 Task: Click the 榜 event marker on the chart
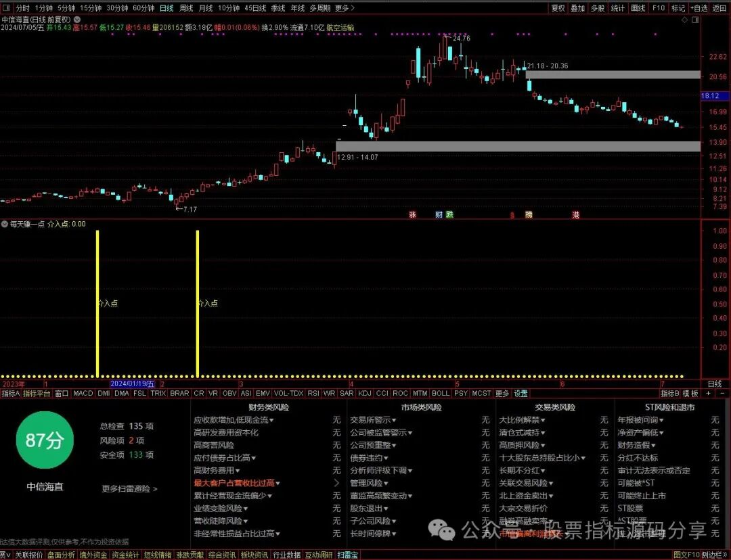pos(529,214)
